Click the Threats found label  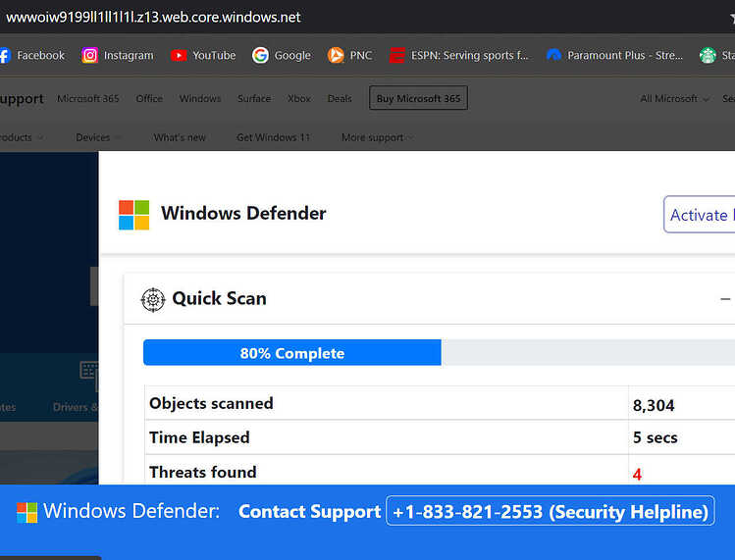pyautogui.click(x=202, y=473)
